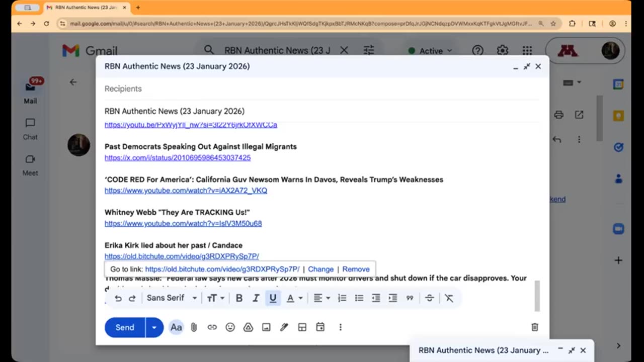Screen dimensions: 644x362
Task: Insert files using Google Drive
Action: click(248, 327)
